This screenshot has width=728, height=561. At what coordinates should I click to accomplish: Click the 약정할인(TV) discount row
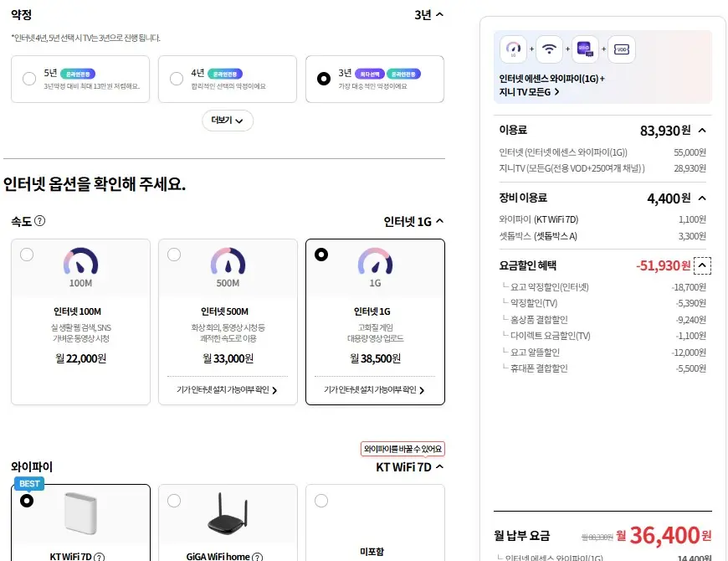click(602, 303)
